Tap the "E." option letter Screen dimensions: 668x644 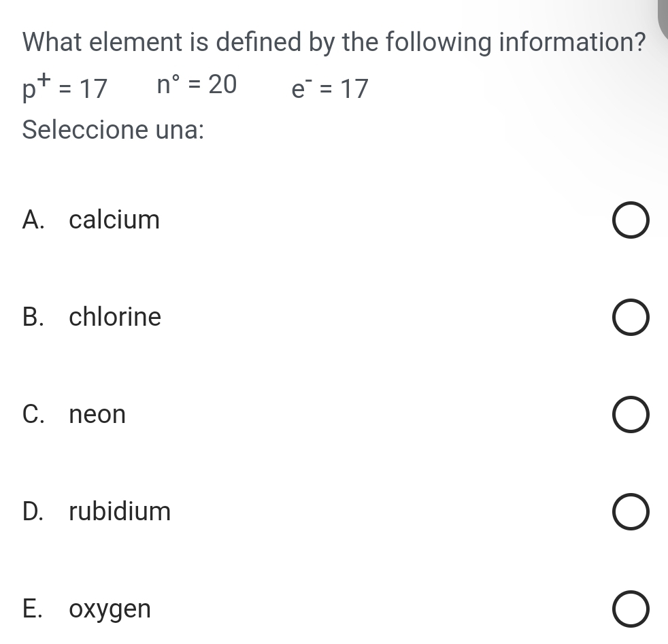coord(33,609)
